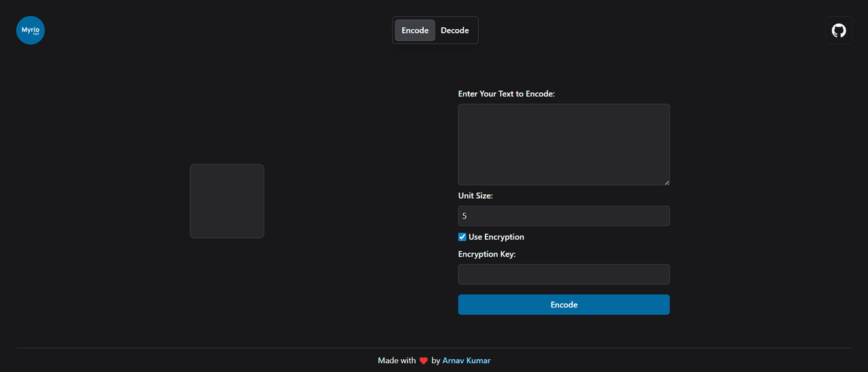868x372 pixels.
Task: Click the red heart icon in the footer
Action: point(423,361)
